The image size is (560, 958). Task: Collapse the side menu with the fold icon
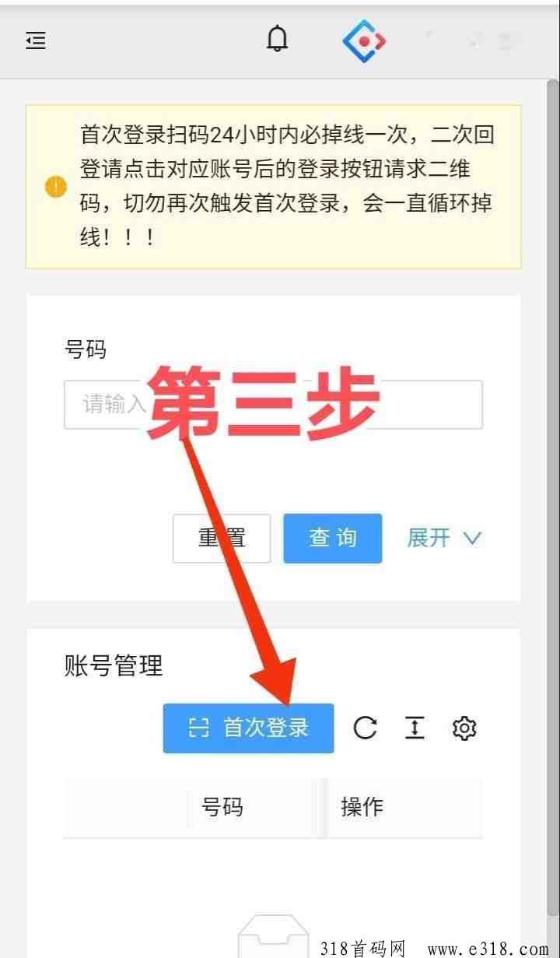pos(36,40)
